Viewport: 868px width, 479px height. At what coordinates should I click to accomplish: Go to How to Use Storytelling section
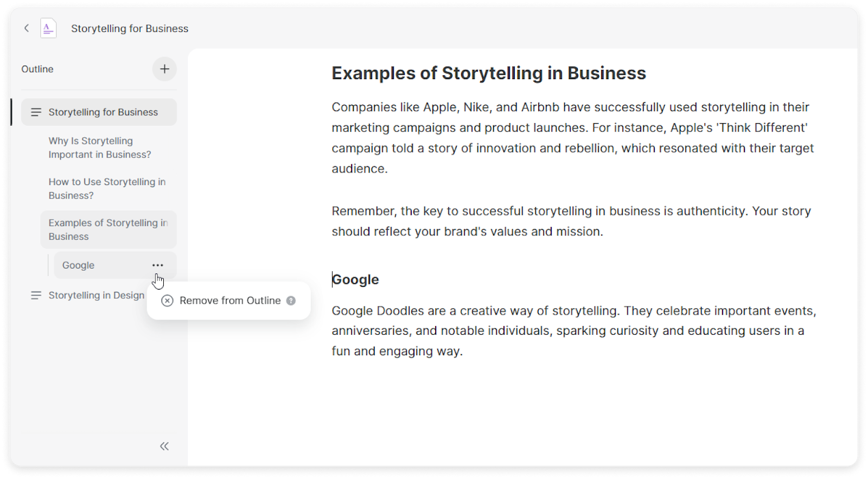(x=107, y=189)
